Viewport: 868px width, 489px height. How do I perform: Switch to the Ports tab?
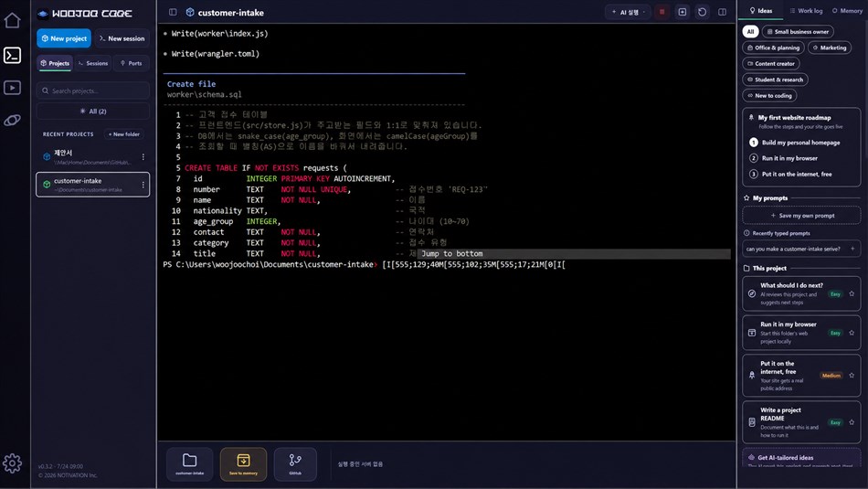pos(131,63)
